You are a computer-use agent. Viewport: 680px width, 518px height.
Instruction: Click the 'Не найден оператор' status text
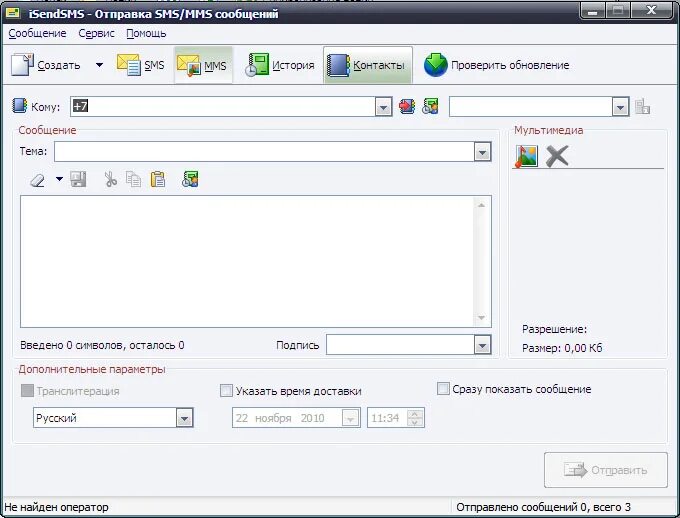(56, 507)
